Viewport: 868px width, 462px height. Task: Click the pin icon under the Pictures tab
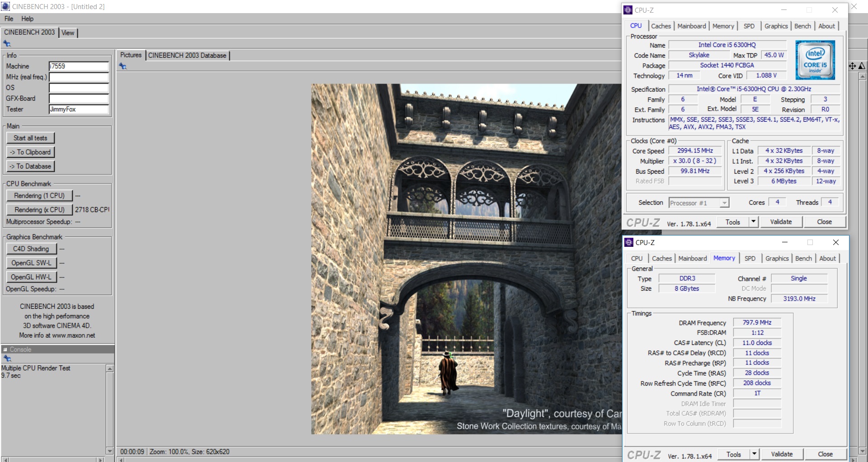pyautogui.click(x=123, y=66)
